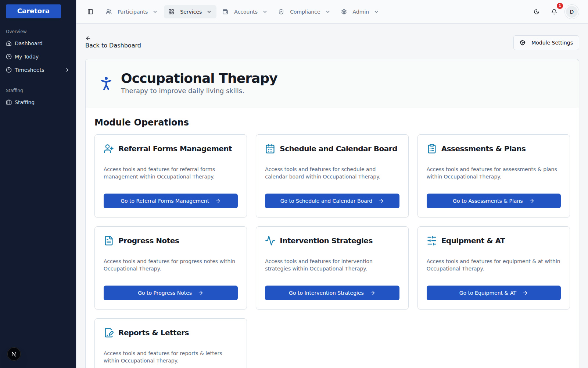
Task: Expand the Timesheets submenu chevron
Action: coord(67,70)
